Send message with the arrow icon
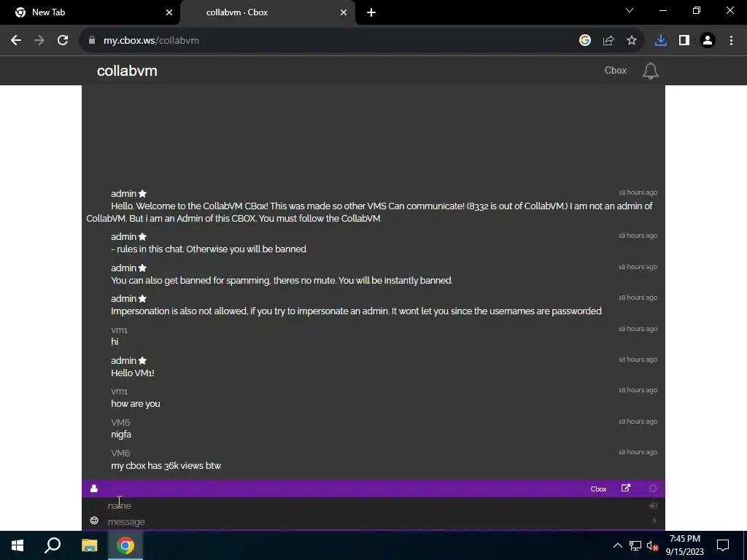The image size is (747, 560). (x=654, y=521)
